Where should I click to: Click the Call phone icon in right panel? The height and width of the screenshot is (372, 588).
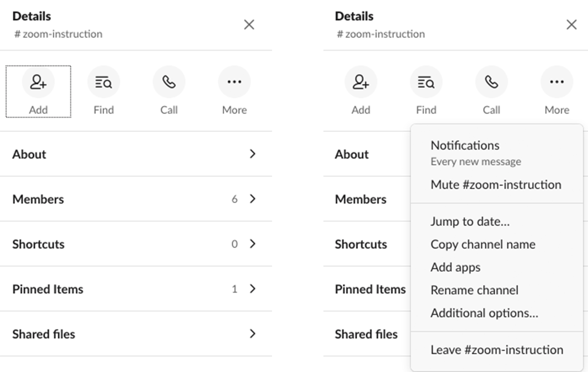pyautogui.click(x=492, y=82)
